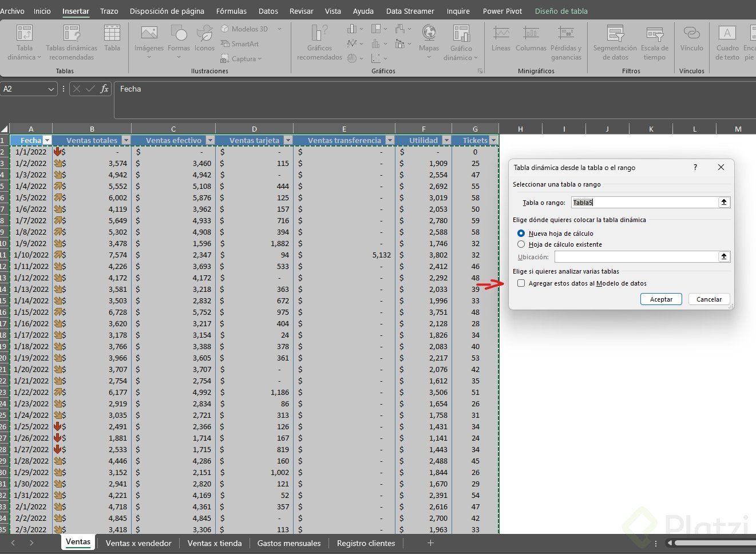Open the Ventas x vendedor sheet tab

tap(138, 543)
